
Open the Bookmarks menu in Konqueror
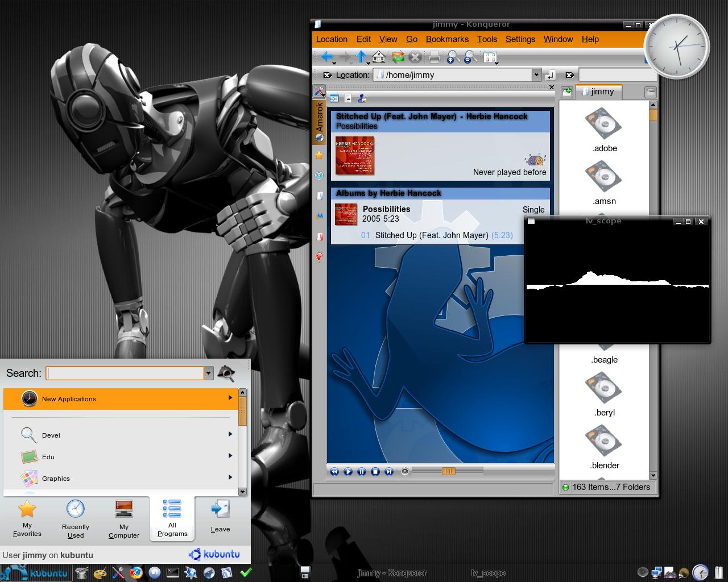[x=447, y=39]
